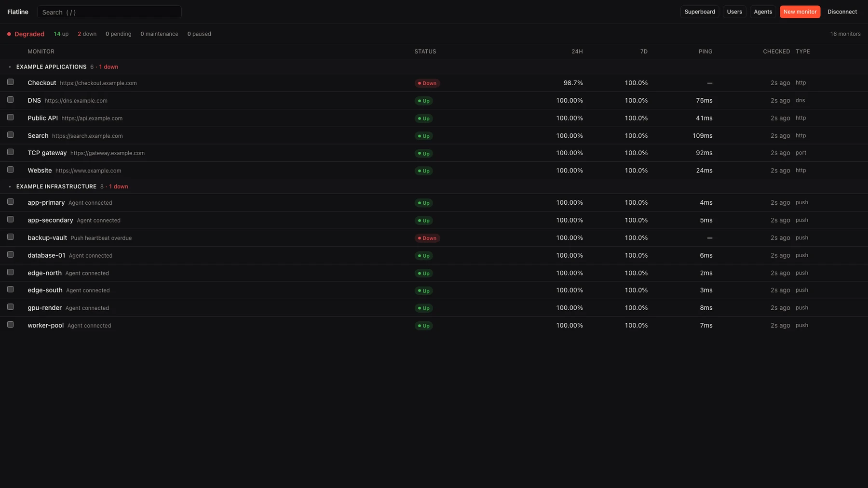Image resolution: width=868 pixels, height=488 pixels.
Task: Collapse the Example Applications group
Action: [10, 67]
